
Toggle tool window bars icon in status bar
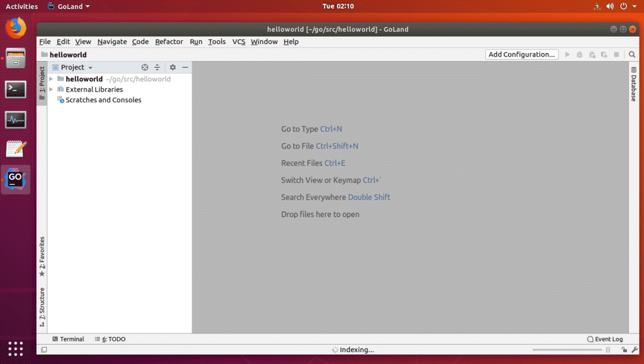pos(44,350)
